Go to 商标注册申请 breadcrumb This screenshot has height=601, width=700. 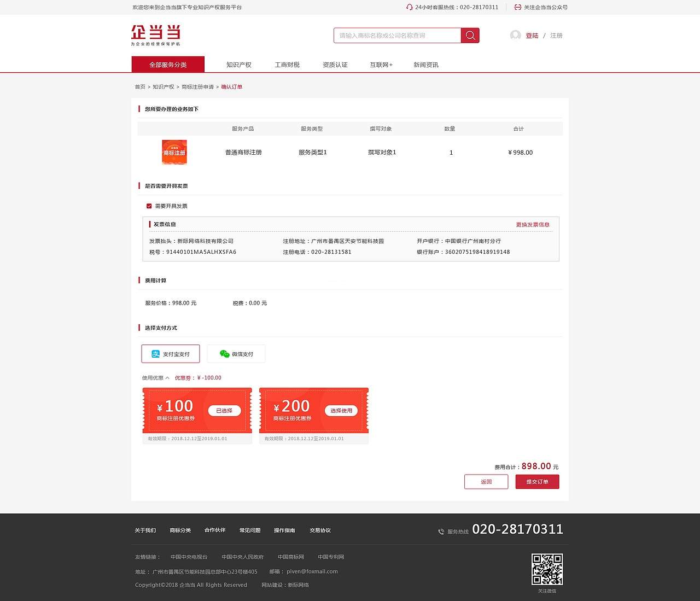197,87
